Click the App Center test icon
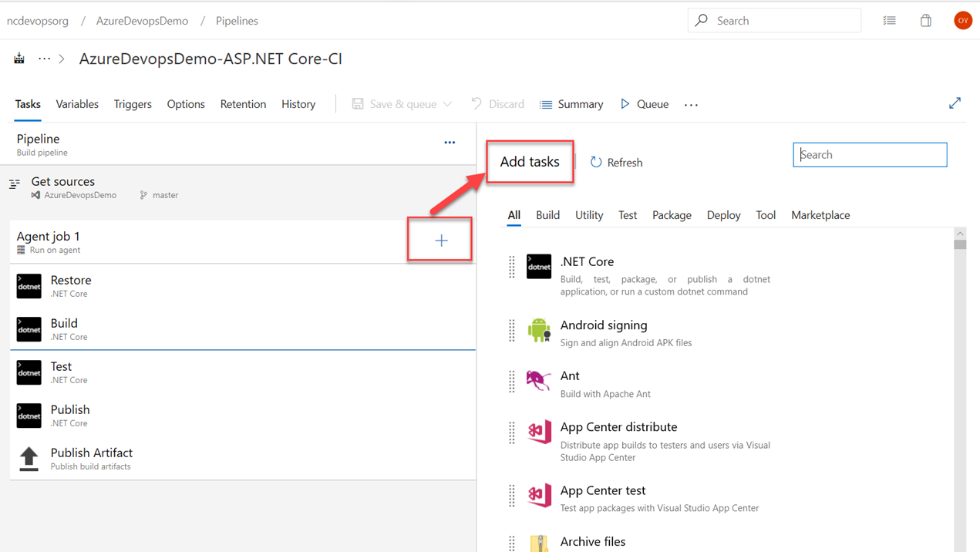The image size is (980, 552). pyautogui.click(x=539, y=496)
